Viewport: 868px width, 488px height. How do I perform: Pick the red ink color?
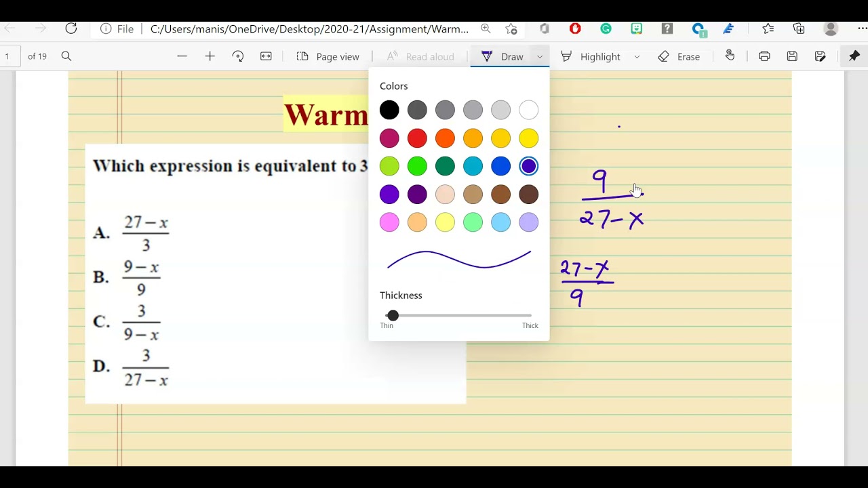417,138
